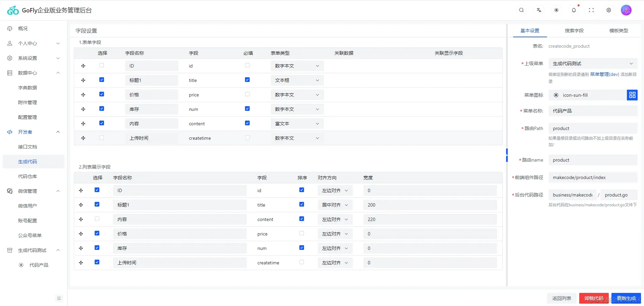Click the field name input for form row 库存
This screenshot has height=306, width=644.
coord(152,109)
